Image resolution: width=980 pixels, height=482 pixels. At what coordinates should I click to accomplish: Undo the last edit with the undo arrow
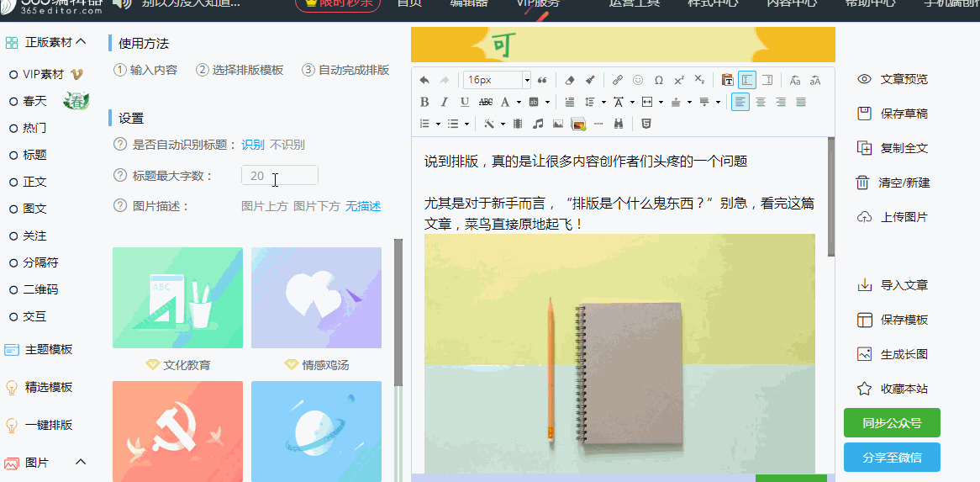[424, 80]
